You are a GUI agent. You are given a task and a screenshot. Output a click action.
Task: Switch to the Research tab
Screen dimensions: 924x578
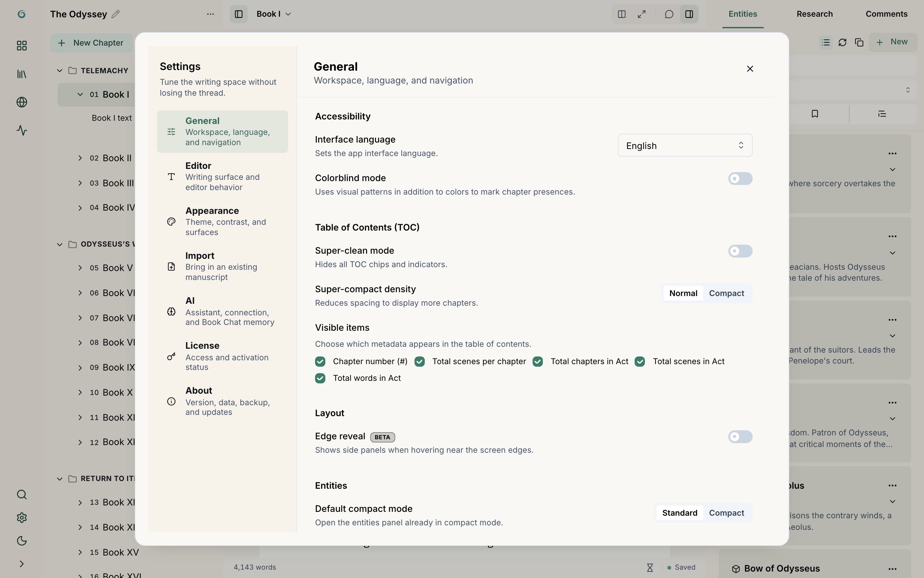click(814, 14)
